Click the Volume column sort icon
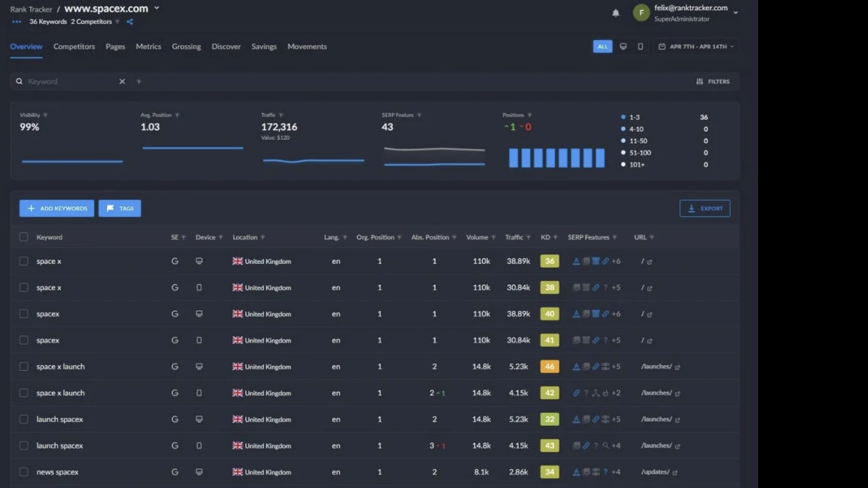Screen dimensions: 868x488 [x=493, y=237]
